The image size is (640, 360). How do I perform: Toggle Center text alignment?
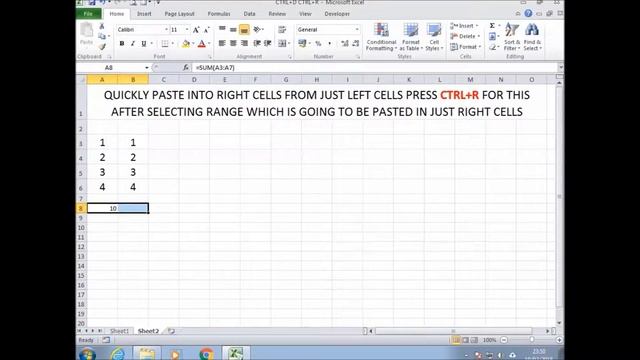click(233, 43)
